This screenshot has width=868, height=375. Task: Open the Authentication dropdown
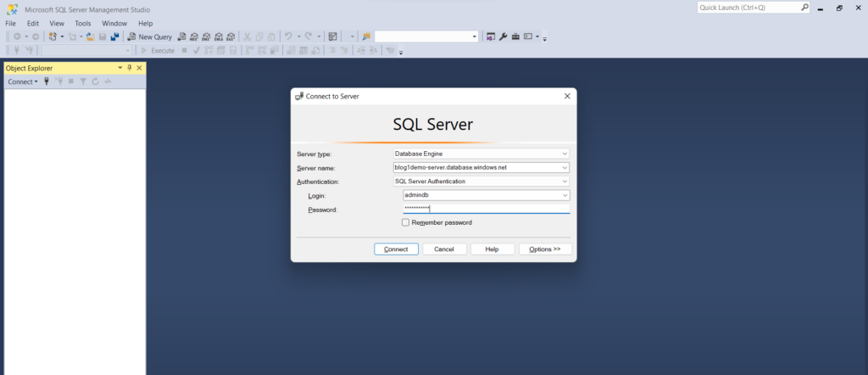click(x=565, y=181)
